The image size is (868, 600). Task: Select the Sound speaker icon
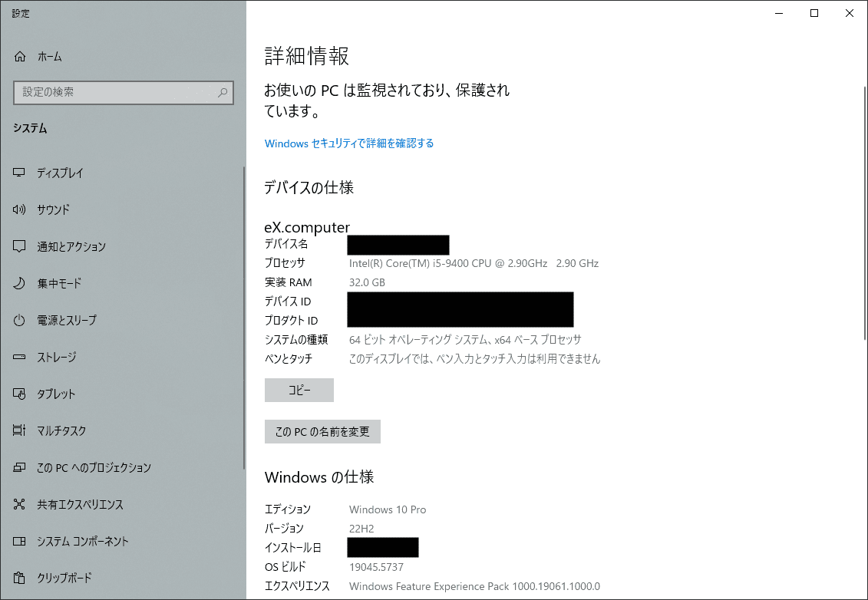pyautogui.click(x=20, y=210)
